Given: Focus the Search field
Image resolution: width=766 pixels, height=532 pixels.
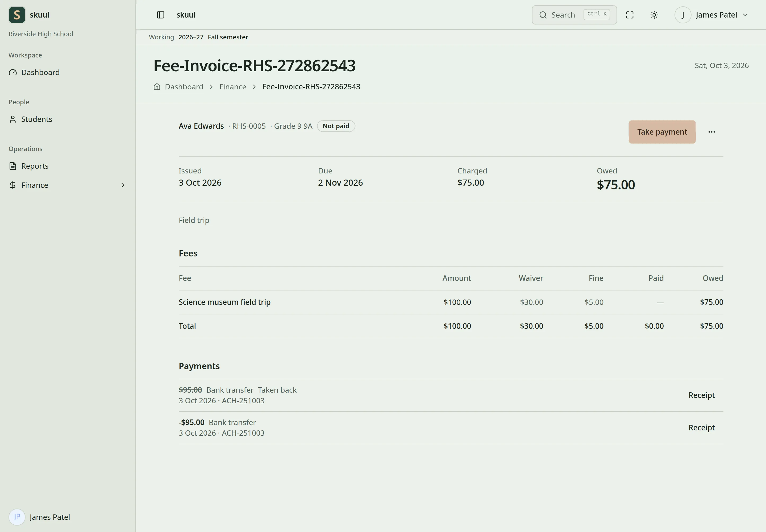Looking at the screenshot, I should 574,15.
